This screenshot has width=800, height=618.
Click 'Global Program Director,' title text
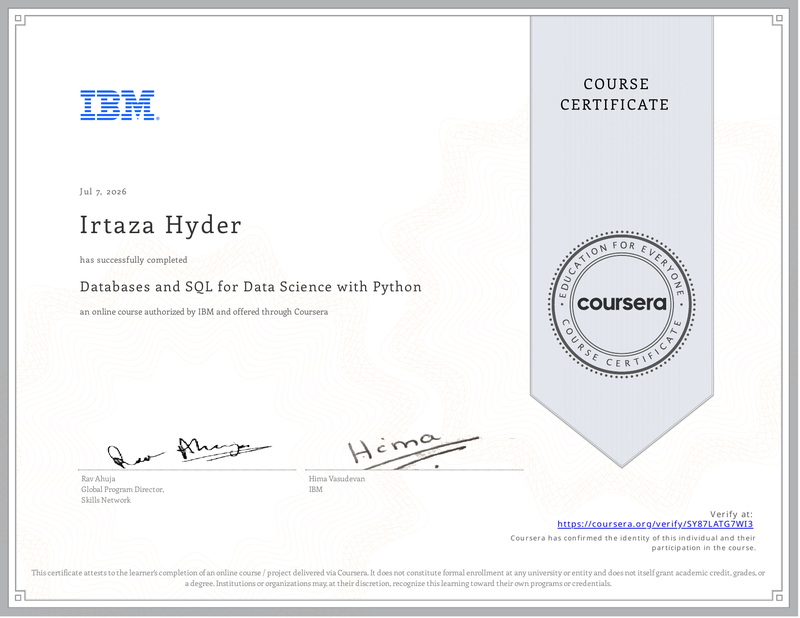122,489
